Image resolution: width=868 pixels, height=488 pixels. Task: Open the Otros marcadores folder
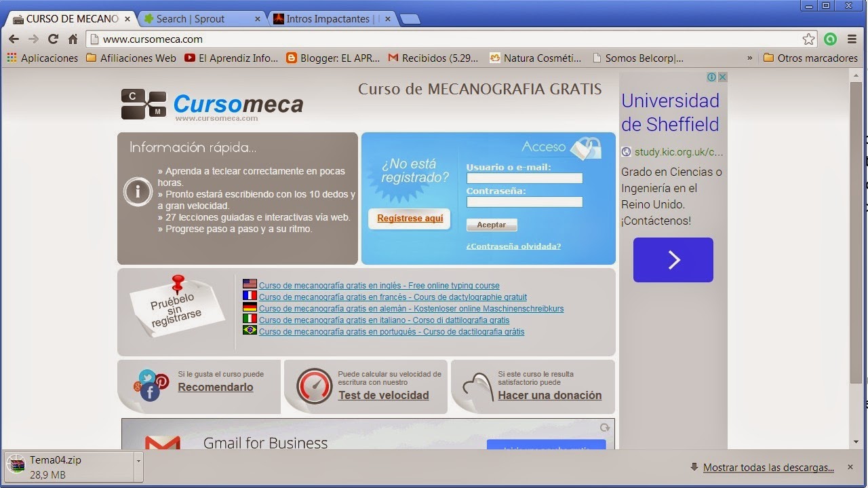pyautogui.click(x=810, y=58)
